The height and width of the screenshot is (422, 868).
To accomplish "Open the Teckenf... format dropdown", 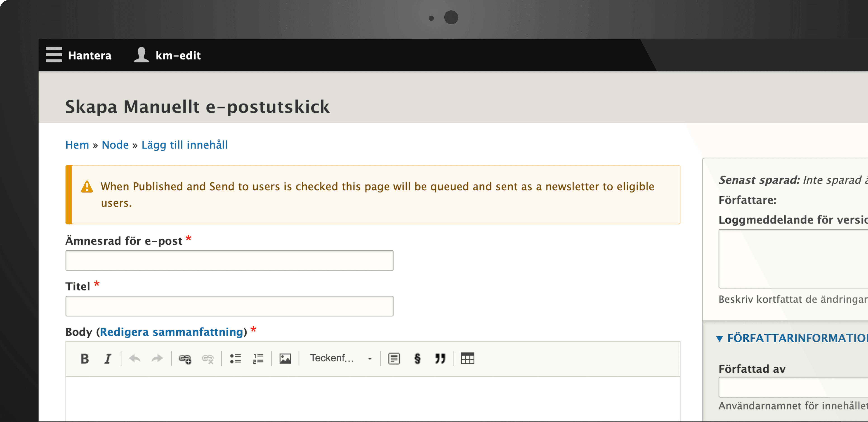I will tap(340, 358).
